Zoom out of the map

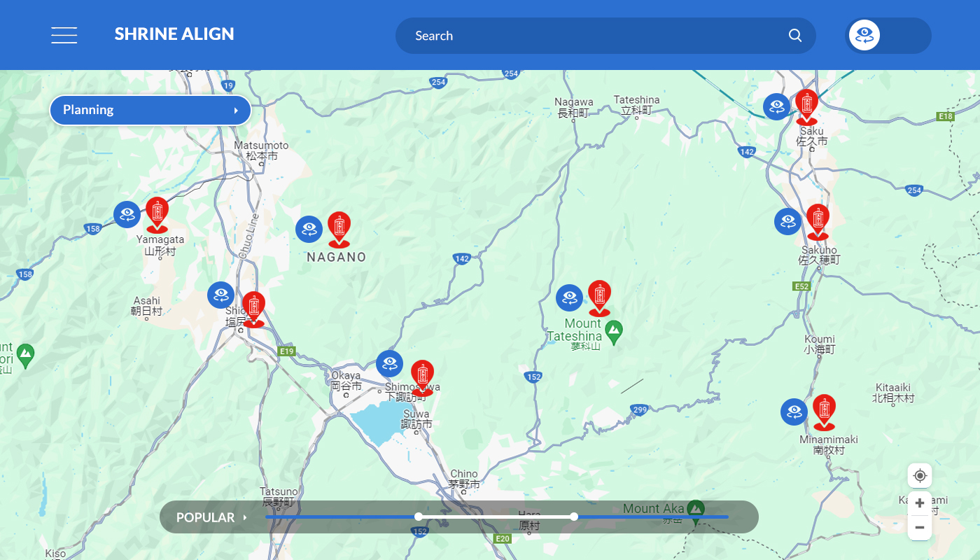pyautogui.click(x=920, y=528)
